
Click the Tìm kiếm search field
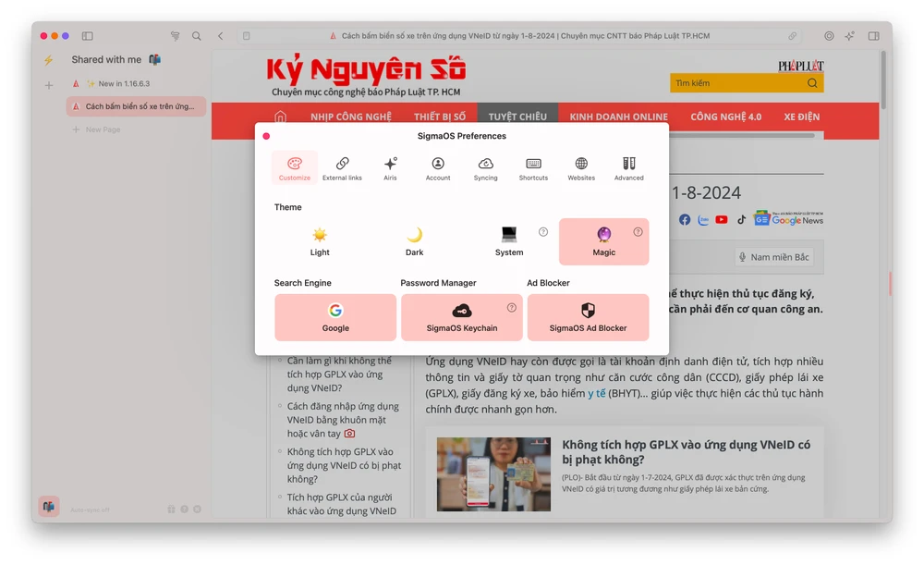(737, 83)
